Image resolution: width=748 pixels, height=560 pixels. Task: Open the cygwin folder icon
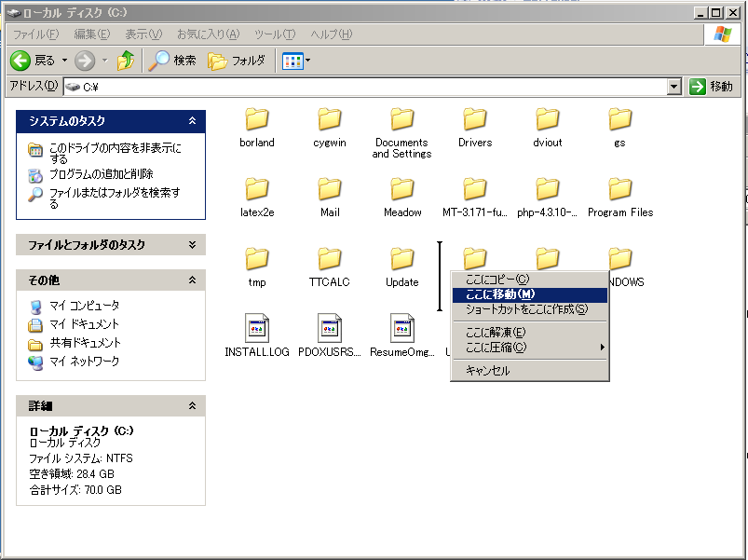(x=330, y=119)
